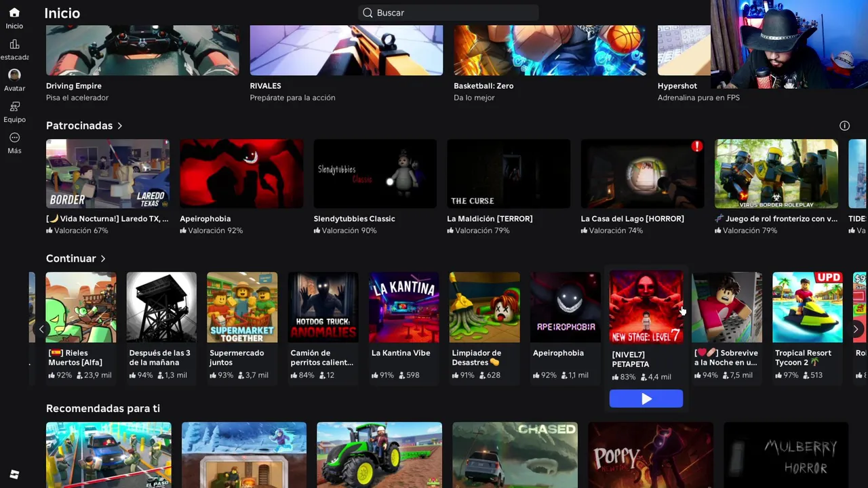Open the Inicio home icon in sidebar
Image resolution: width=868 pixels, height=488 pixels.
point(14,13)
